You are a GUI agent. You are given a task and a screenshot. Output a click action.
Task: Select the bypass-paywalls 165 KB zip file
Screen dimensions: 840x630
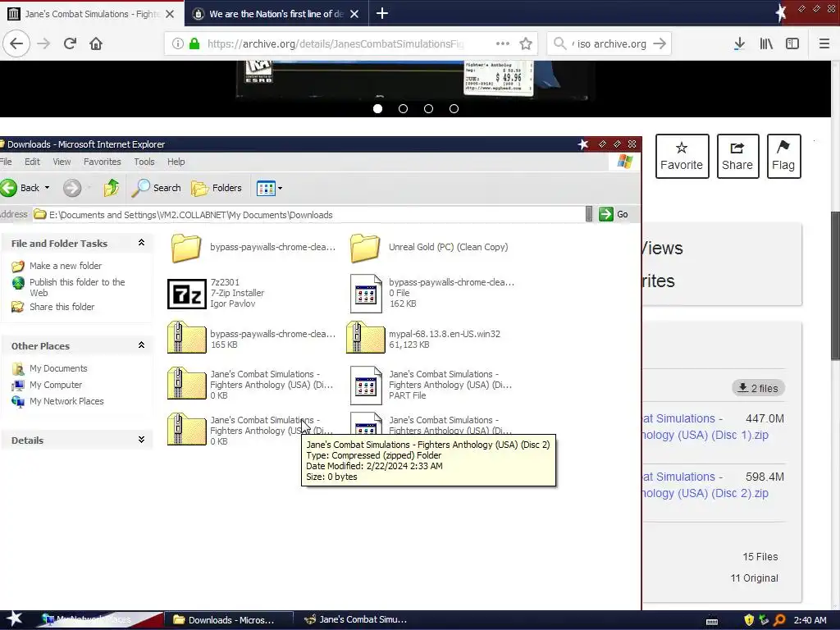pyautogui.click(x=251, y=338)
